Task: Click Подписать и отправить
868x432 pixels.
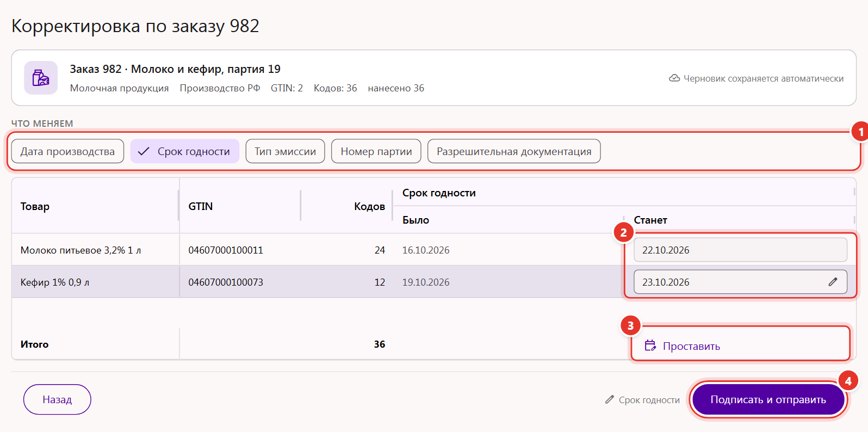Action: (x=768, y=399)
